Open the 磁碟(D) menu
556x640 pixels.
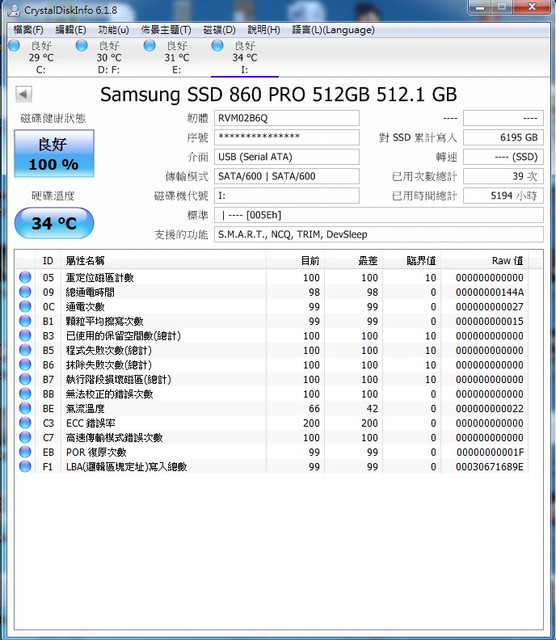click(x=220, y=30)
